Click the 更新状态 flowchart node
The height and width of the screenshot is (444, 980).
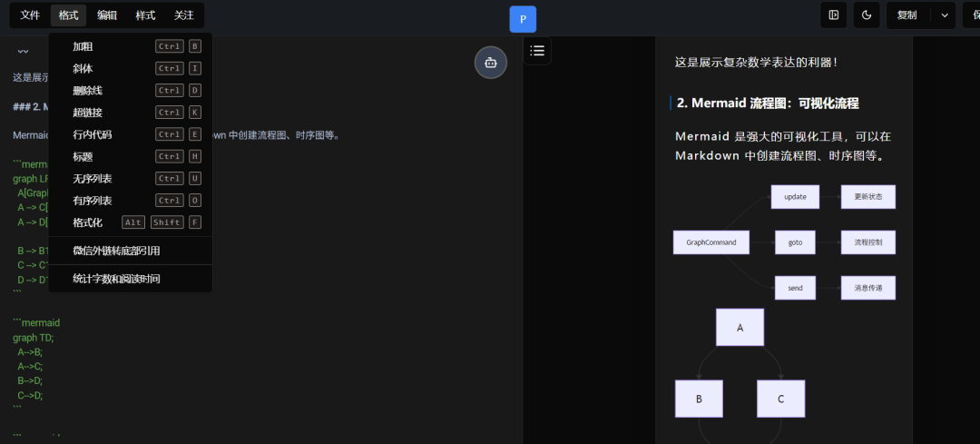pos(868,196)
